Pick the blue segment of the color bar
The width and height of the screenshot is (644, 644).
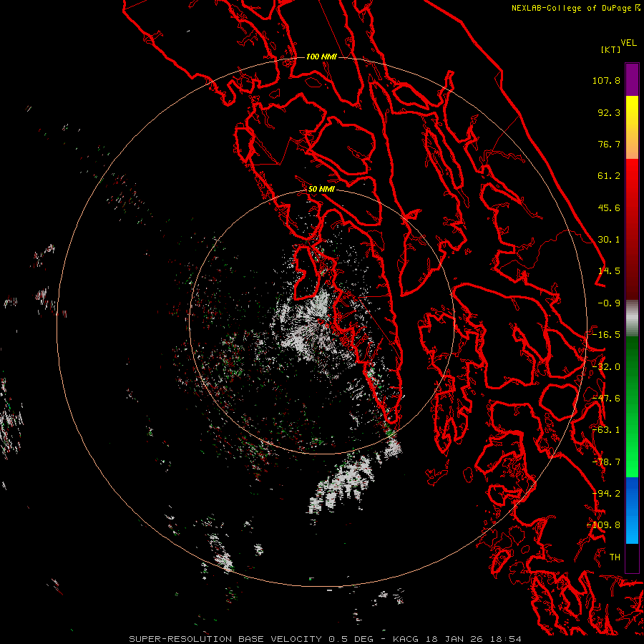click(x=632, y=509)
